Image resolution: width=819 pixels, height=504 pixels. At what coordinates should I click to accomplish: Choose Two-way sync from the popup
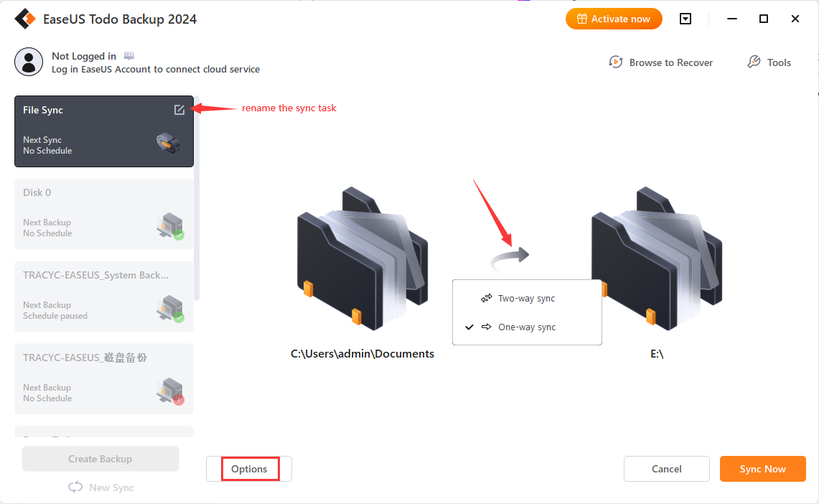pos(527,298)
